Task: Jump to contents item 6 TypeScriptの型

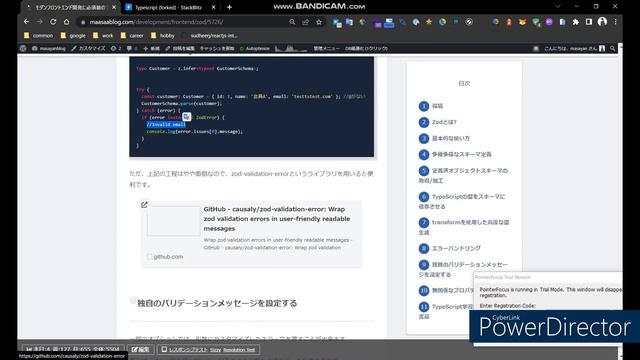Action: click(462, 201)
